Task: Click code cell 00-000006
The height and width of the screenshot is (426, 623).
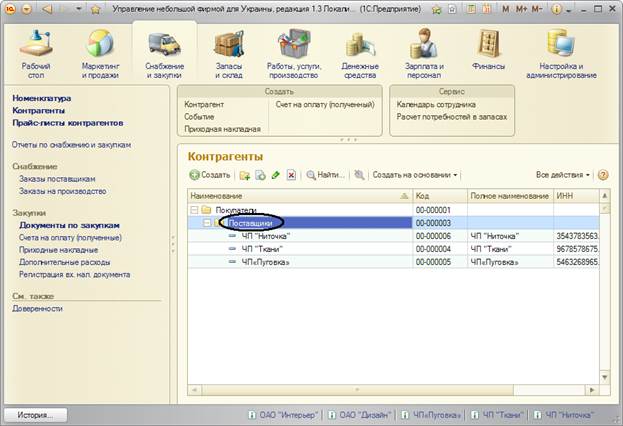Action: click(x=440, y=236)
